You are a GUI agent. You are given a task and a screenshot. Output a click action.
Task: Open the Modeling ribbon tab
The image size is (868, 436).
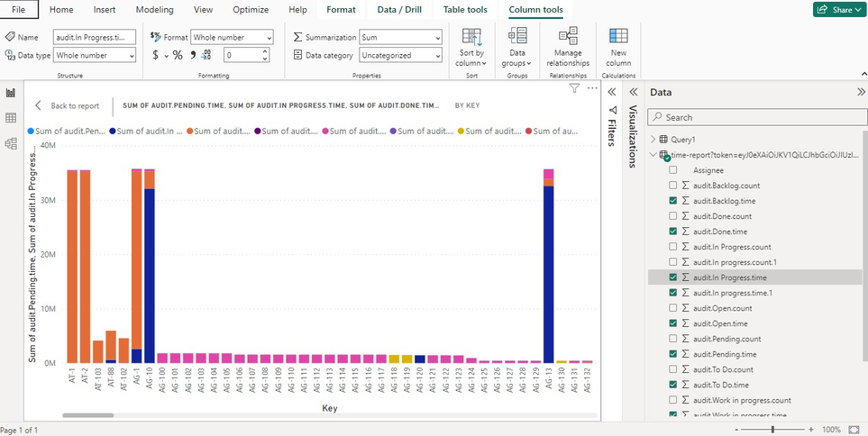(154, 10)
